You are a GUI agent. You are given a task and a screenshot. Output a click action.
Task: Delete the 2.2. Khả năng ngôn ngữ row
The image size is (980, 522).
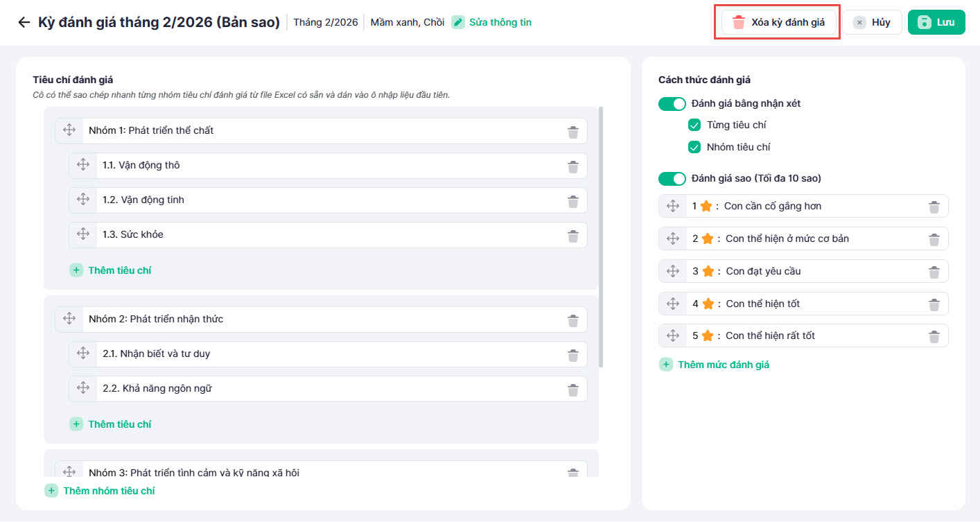click(x=572, y=390)
